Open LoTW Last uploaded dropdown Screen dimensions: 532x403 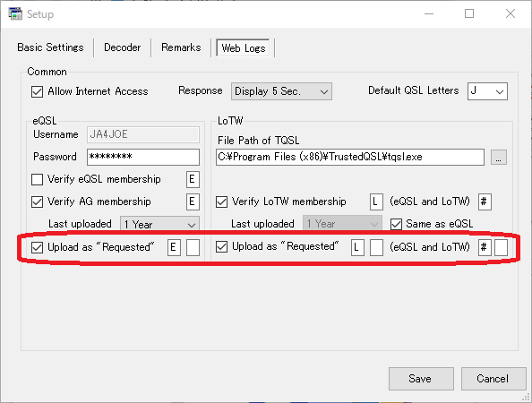point(342,224)
